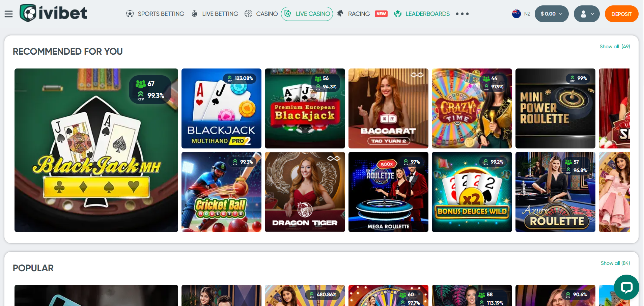This screenshot has height=306, width=644.
Task: Click the New Zealand flag icon
Action: (x=516, y=14)
